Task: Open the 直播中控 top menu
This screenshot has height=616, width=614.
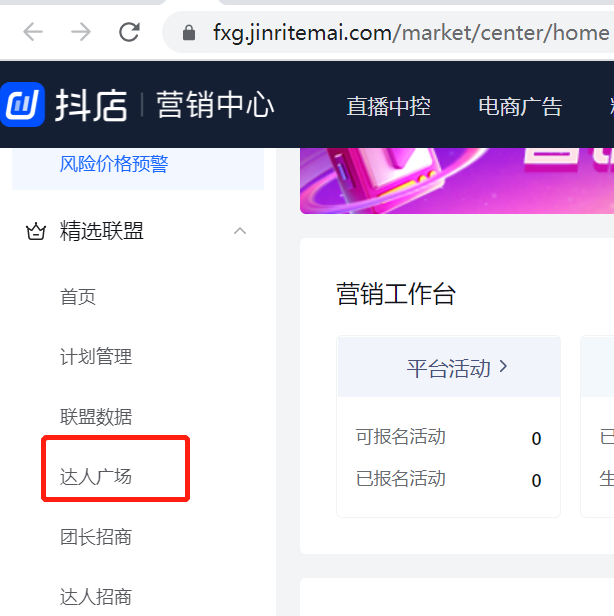Action: (x=389, y=106)
